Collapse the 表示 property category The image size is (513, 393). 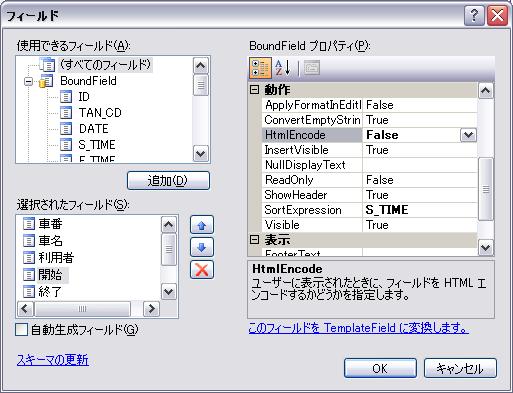point(254,240)
